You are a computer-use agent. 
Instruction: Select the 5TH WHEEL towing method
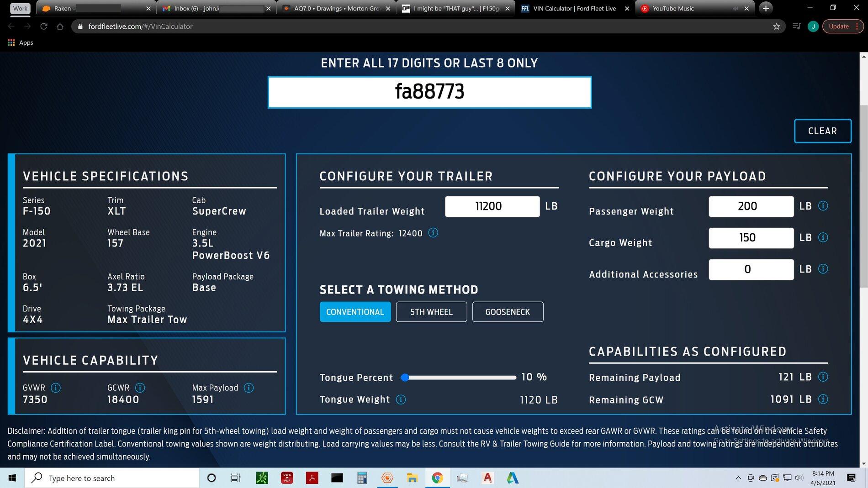[x=431, y=312]
